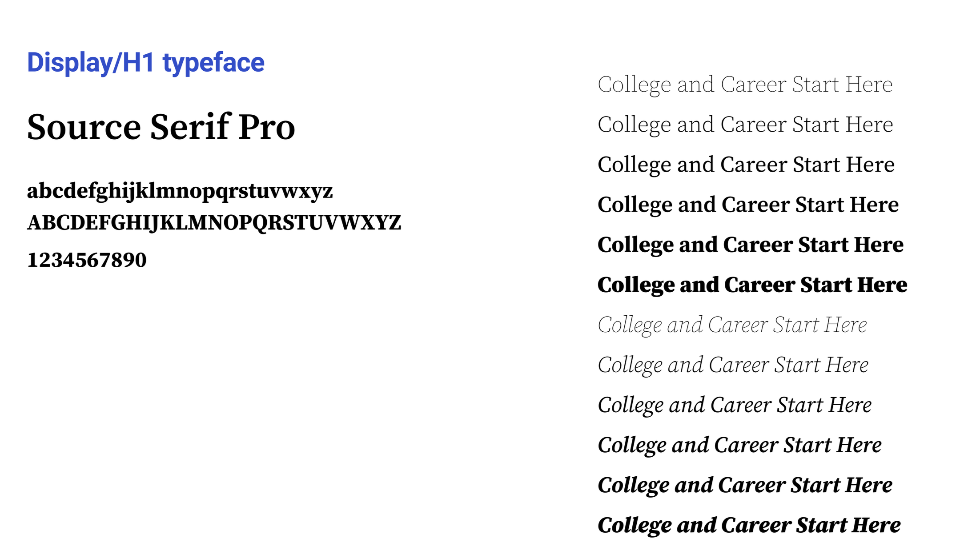Screen dimensions: 980x551
Task: Click the numerals line 1234567890
Action: (87, 260)
